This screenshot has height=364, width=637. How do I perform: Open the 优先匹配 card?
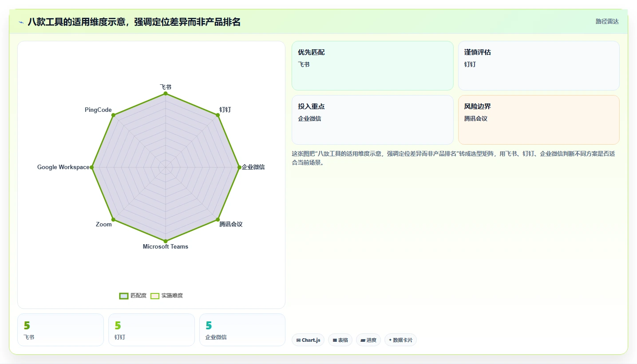[x=372, y=66]
